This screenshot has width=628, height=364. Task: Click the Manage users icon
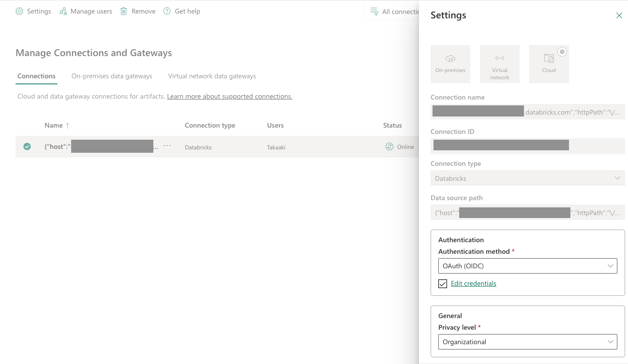click(62, 11)
